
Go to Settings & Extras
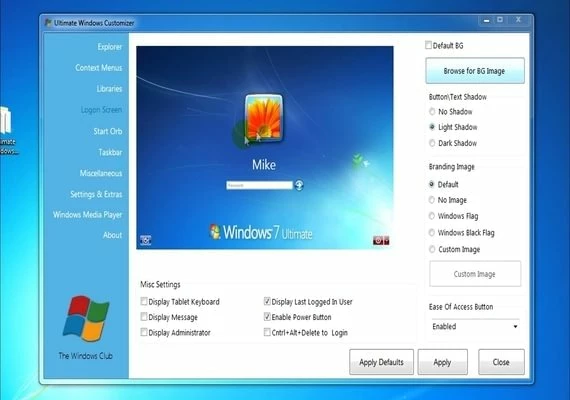coord(96,194)
